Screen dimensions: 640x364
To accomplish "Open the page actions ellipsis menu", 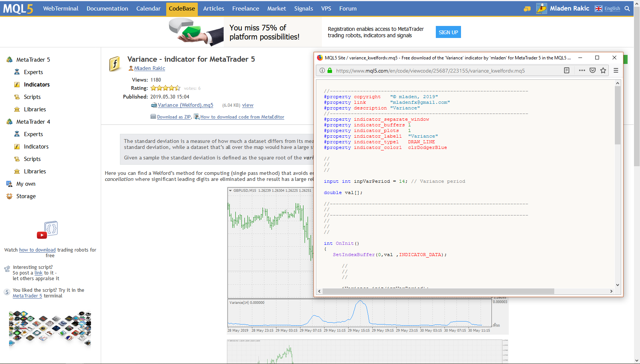I will tap(582, 70).
